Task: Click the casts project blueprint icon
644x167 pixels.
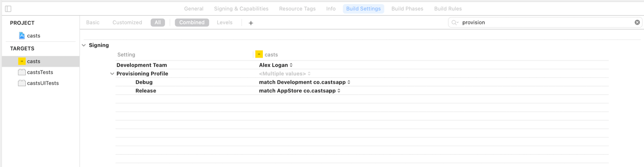Action: [x=22, y=36]
